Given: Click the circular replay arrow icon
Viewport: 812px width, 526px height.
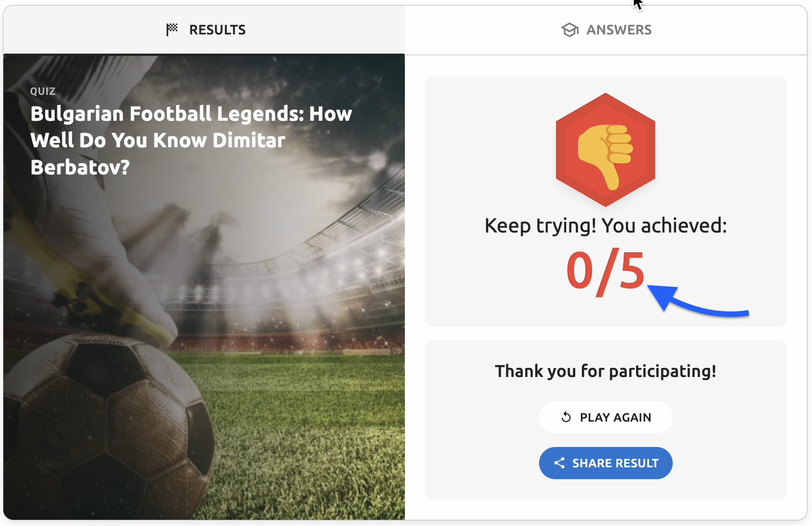Looking at the screenshot, I should [566, 417].
